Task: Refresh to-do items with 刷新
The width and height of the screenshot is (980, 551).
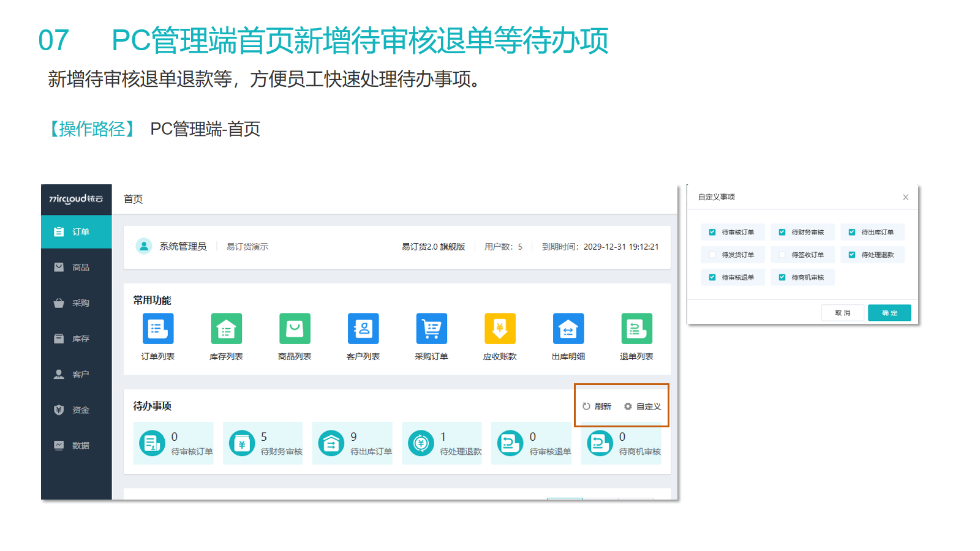Action: click(x=597, y=407)
